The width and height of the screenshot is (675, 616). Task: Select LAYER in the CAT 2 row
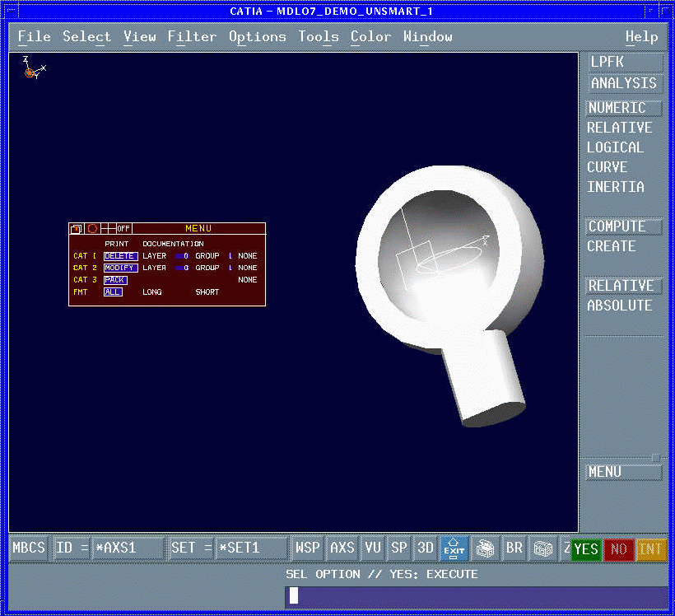(x=154, y=268)
